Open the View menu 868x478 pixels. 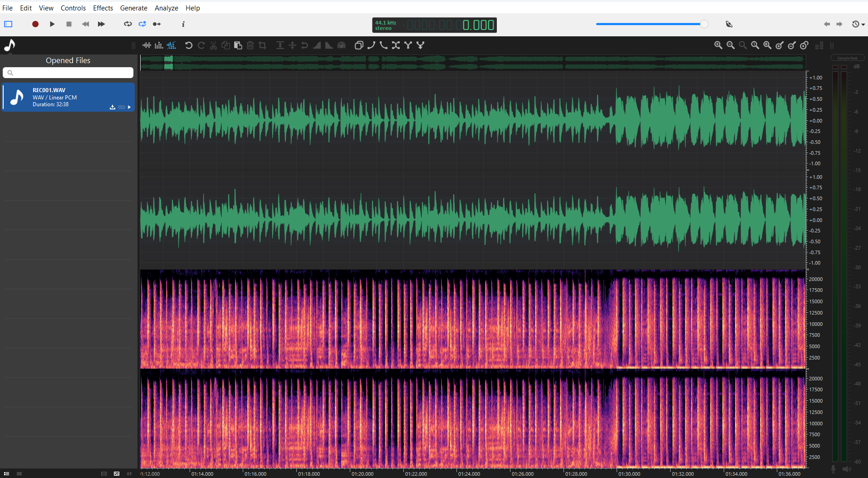[x=46, y=8]
